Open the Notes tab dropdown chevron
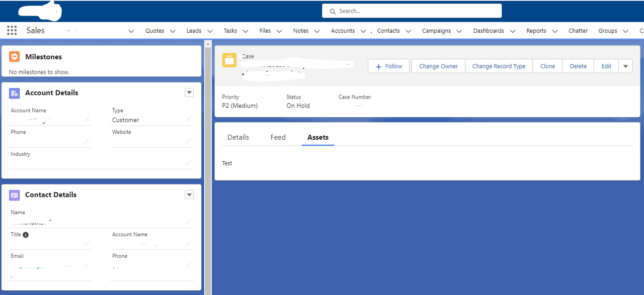Screen dimensions: 644x295 point(317,31)
